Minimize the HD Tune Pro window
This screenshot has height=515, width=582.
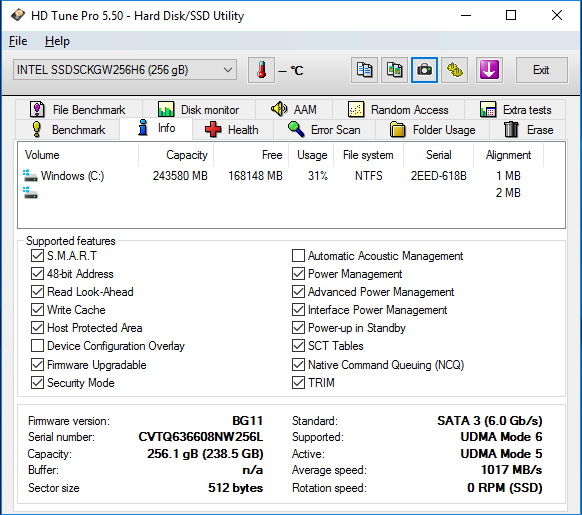(x=466, y=15)
